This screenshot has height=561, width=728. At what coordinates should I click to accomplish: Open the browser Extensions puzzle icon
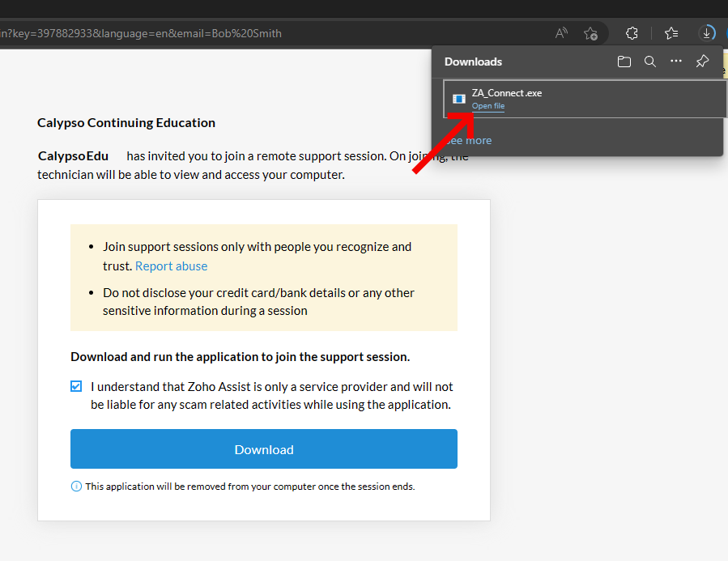point(632,33)
